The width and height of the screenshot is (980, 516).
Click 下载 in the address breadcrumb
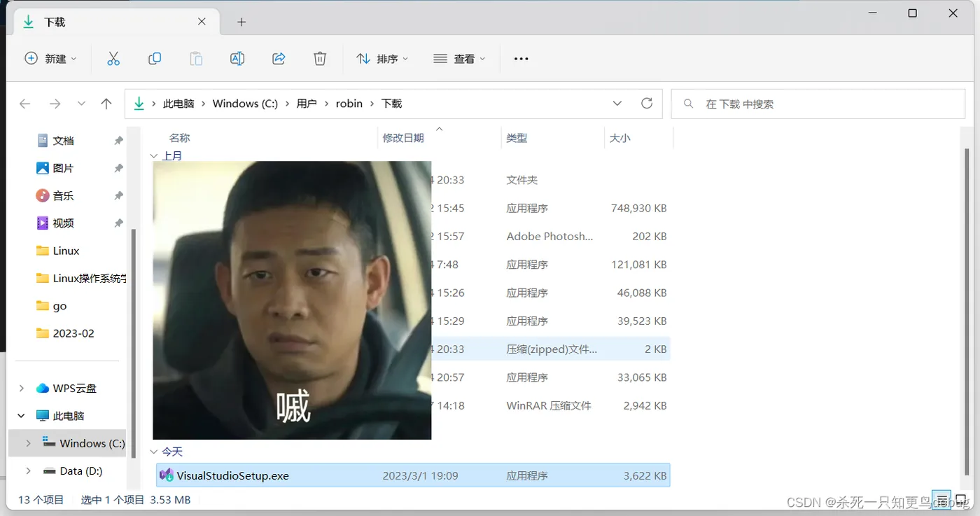392,104
